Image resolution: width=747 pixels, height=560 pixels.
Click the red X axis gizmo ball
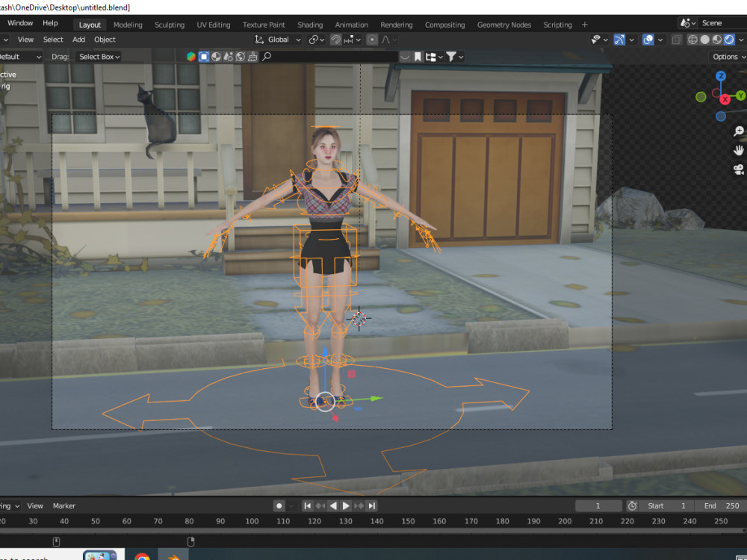coord(725,99)
